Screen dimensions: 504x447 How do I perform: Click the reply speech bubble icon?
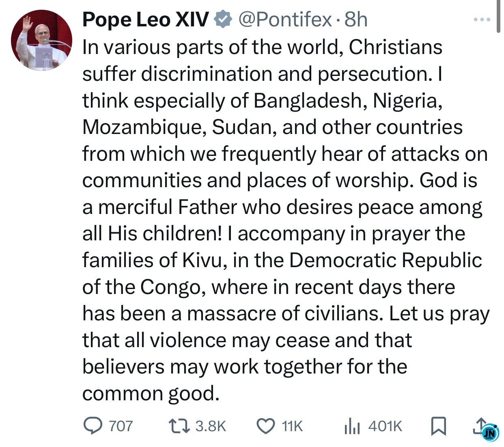[93, 426]
